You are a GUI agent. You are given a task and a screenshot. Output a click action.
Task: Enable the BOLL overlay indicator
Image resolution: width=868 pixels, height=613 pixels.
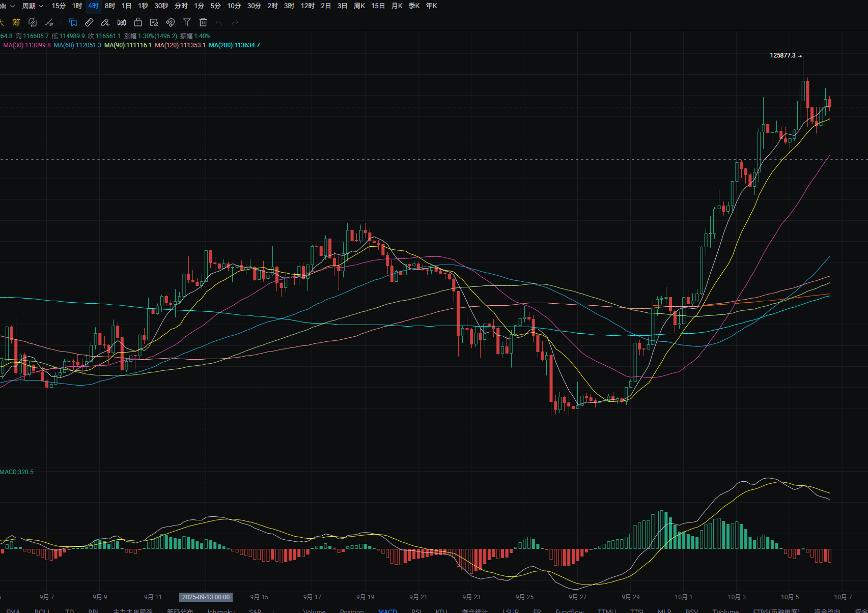tap(42, 610)
